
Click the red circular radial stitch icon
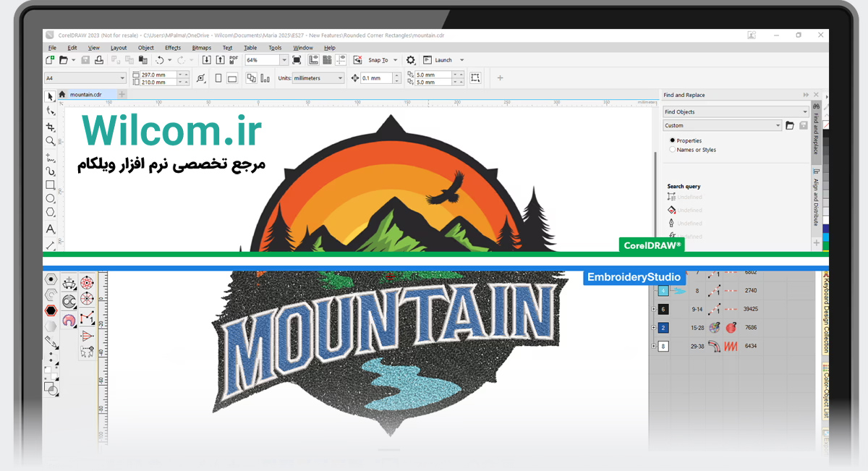(87, 282)
